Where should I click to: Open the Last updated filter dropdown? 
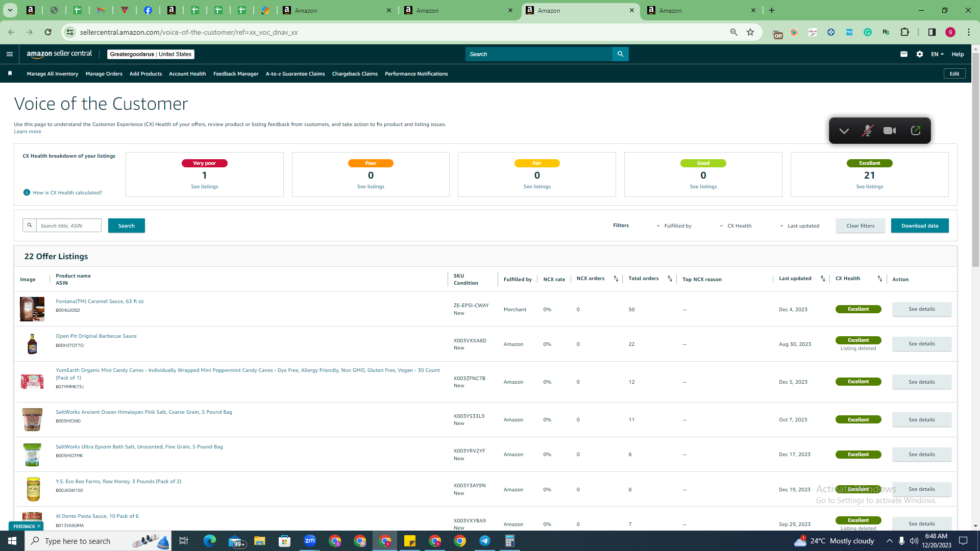[799, 226]
